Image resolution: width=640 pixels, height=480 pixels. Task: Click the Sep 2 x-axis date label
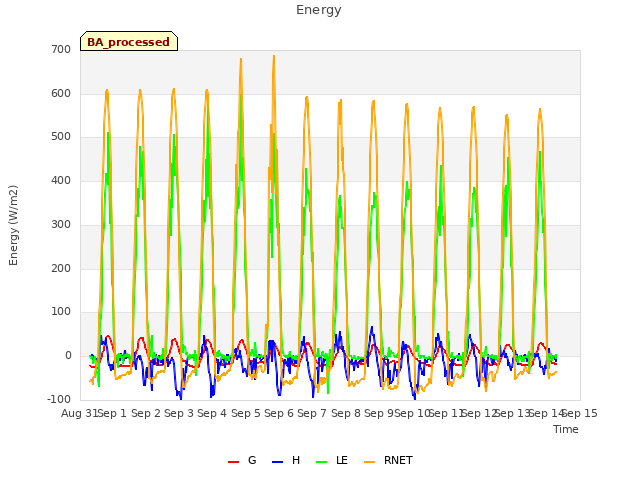click(x=146, y=413)
